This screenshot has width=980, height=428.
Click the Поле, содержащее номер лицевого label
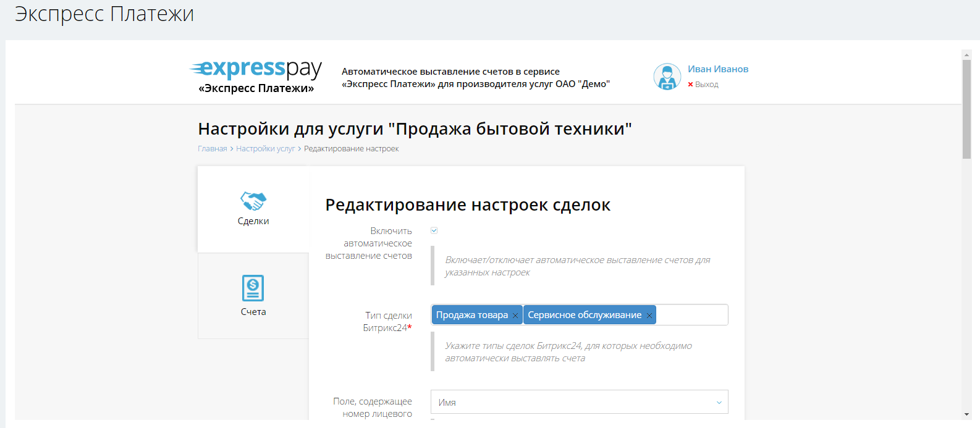373,408
